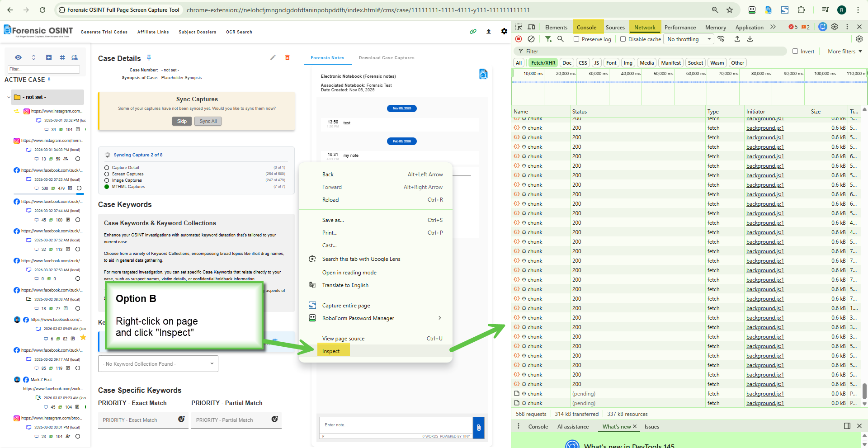
Task: Choose Capture entire page in context menu
Action: [375, 306]
